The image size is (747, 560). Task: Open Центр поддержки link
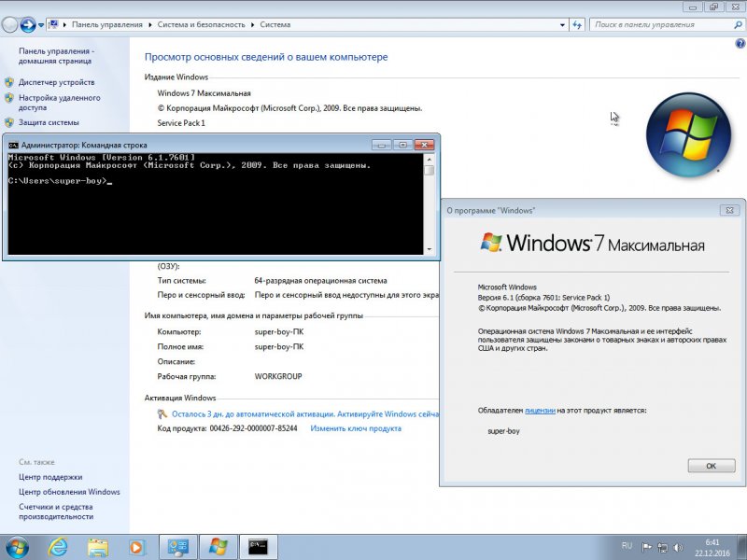click(50, 477)
